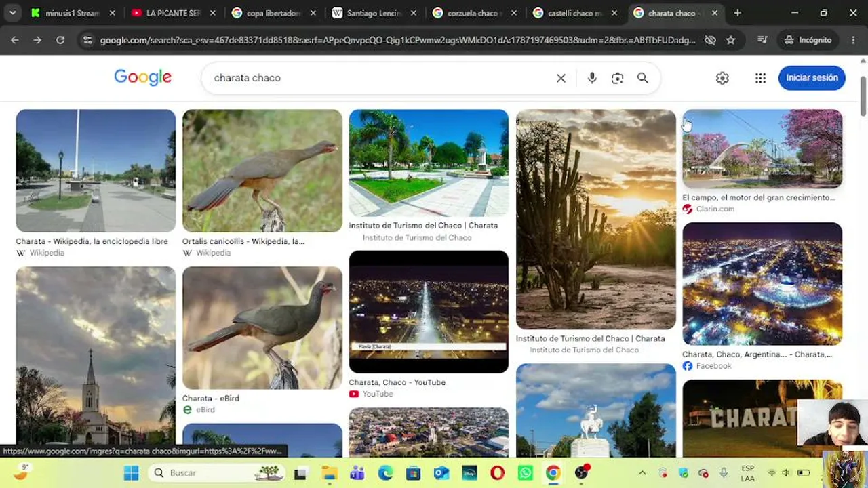Switch to the minusis1 Stream tab
This screenshot has width=868, height=488.
point(73,13)
